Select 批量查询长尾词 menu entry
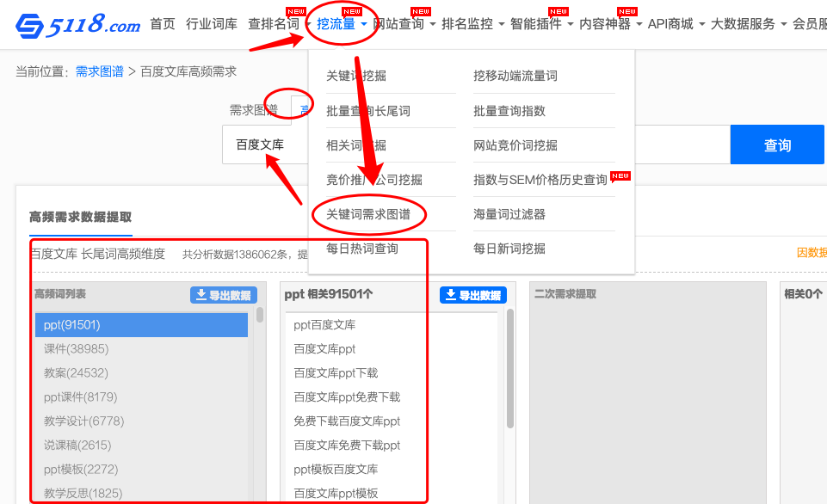 (x=368, y=111)
